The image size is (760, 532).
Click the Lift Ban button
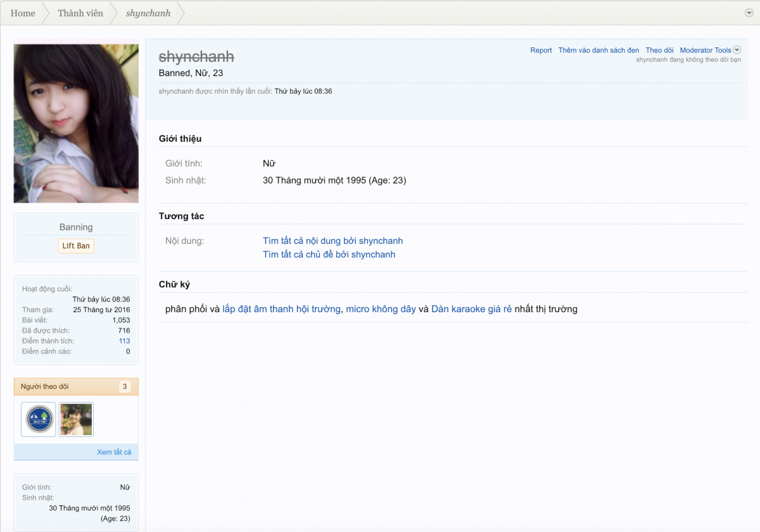(x=76, y=246)
